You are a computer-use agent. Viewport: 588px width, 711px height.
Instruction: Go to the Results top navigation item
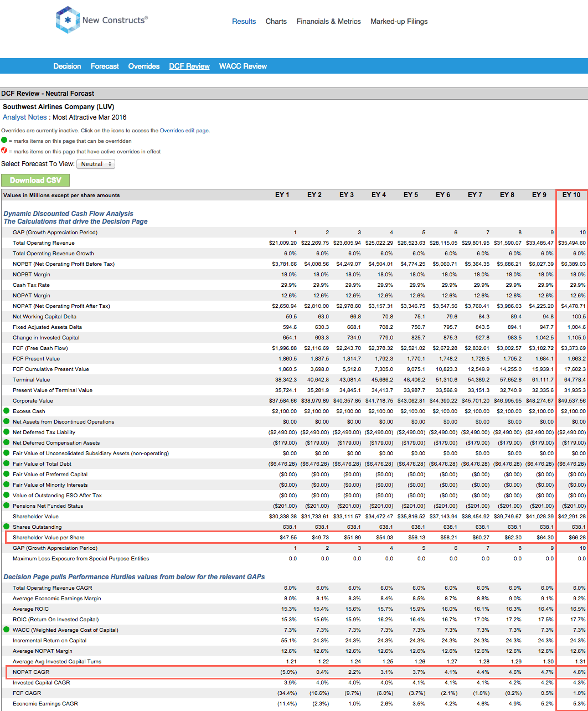pyautogui.click(x=244, y=22)
